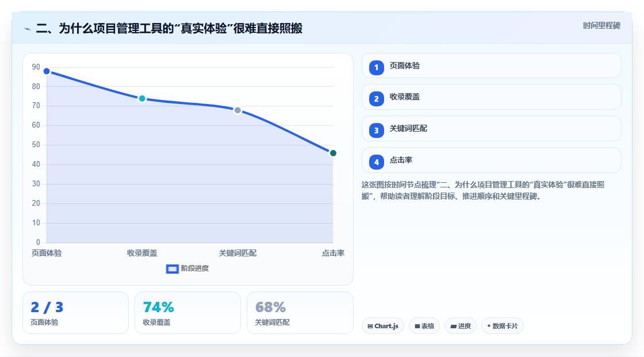Click the y-axis value 0
The width and height of the screenshot is (644, 357).
[x=38, y=243]
